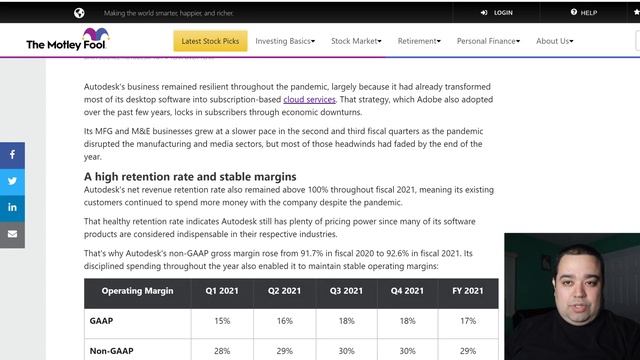Click the login arrow icon
The height and width of the screenshot is (360, 640).
(x=484, y=13)
